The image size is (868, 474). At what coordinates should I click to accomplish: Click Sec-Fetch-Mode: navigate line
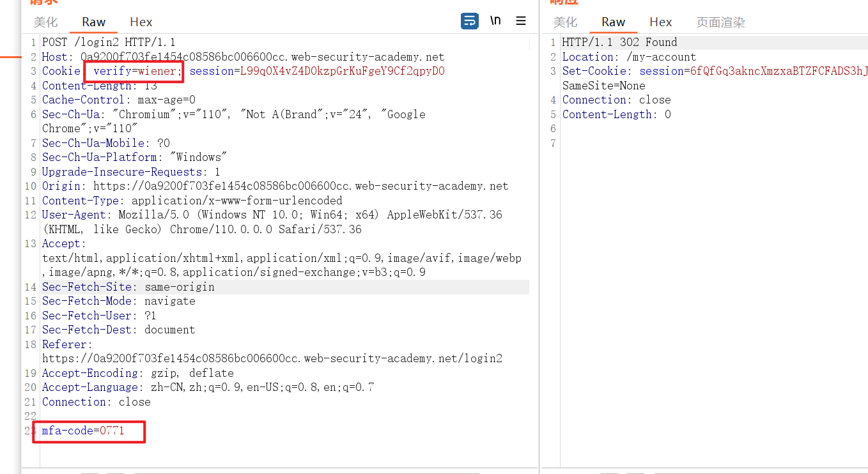click(x=119, y=301)
